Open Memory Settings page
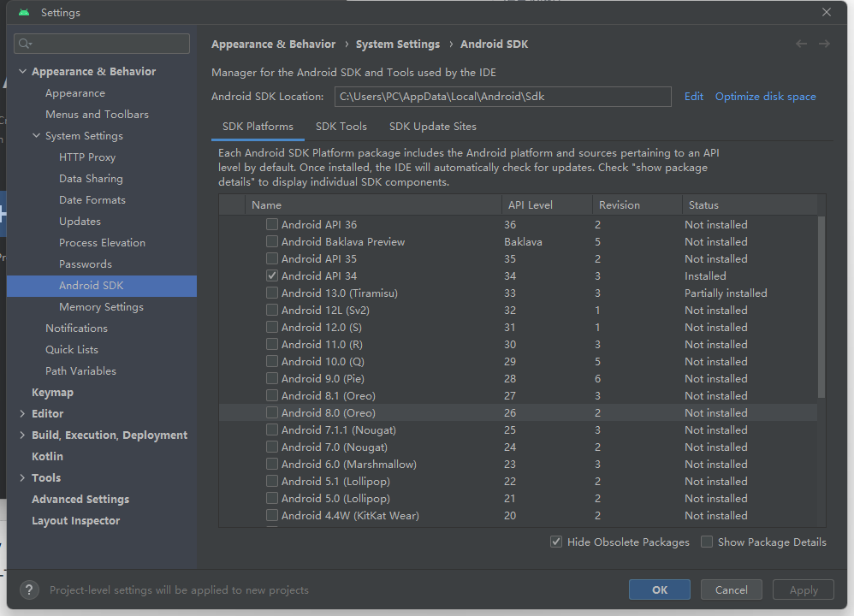The width and height of the screenshot is (854, 616). pos(101,306)
